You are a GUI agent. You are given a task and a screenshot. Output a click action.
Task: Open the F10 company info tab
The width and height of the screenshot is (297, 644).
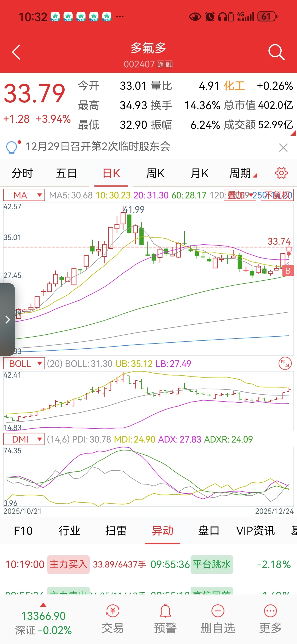point(23,531)
